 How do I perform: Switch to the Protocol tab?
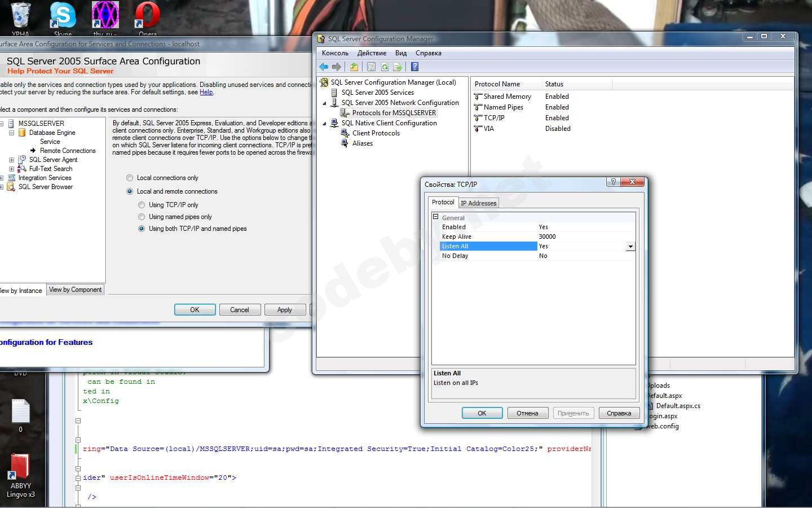point(443,202)
